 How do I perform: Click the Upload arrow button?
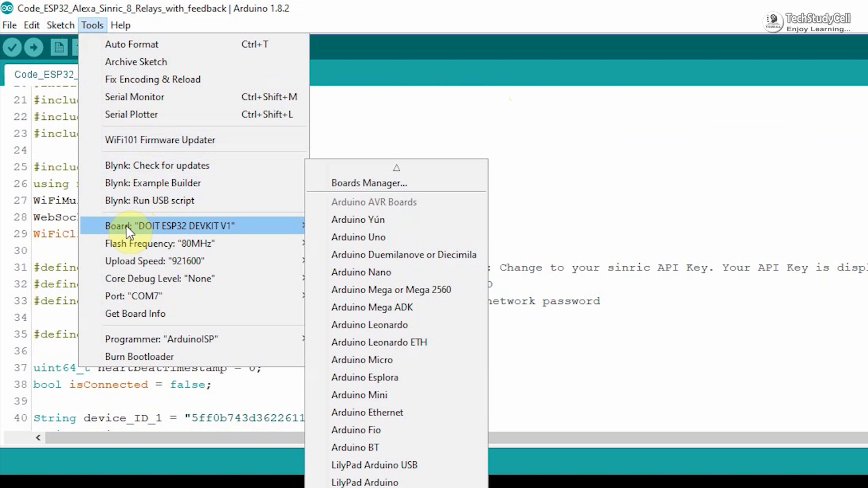pos(34,47)
